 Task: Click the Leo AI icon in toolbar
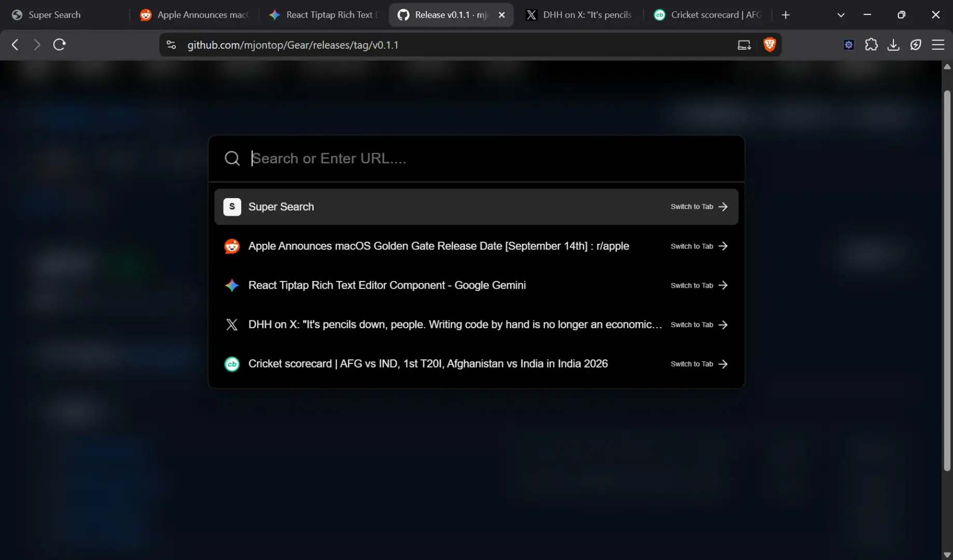click(x=916, y=45)
